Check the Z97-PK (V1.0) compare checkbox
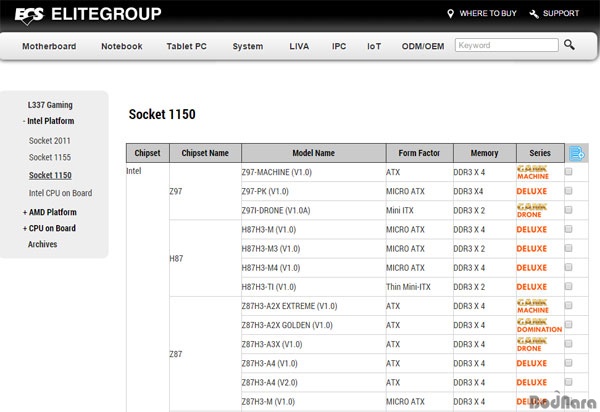The image size is (600, 412). pyautogui.click(x=569, y=191)
